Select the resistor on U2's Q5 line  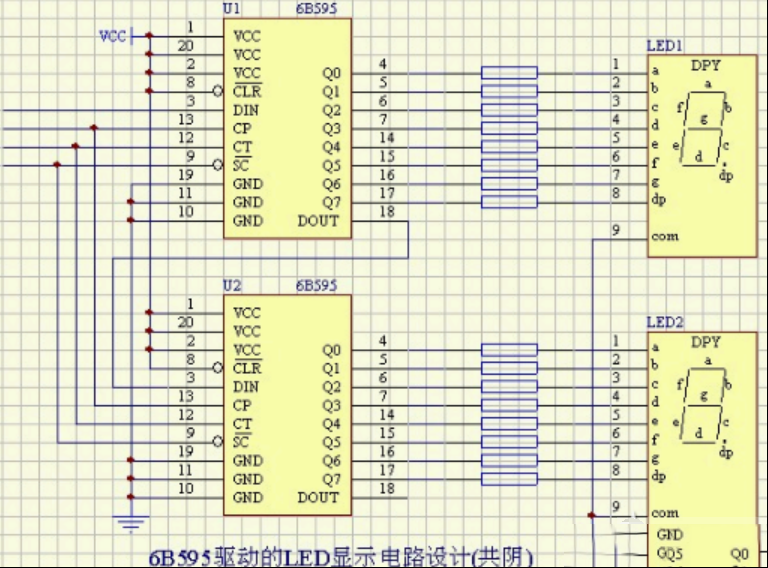tap(509, 442)
